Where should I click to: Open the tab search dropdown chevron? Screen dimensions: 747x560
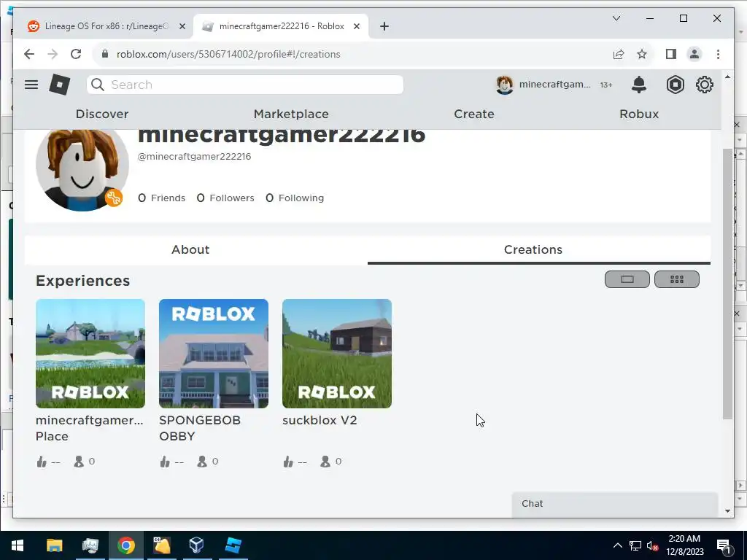tap(616, 18)
